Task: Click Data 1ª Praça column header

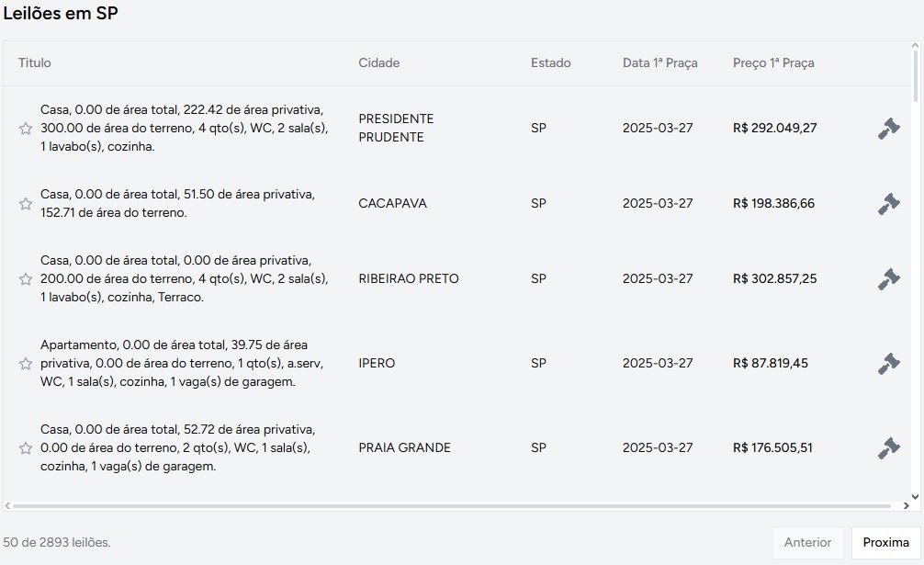Action: [x=659, y=63]
